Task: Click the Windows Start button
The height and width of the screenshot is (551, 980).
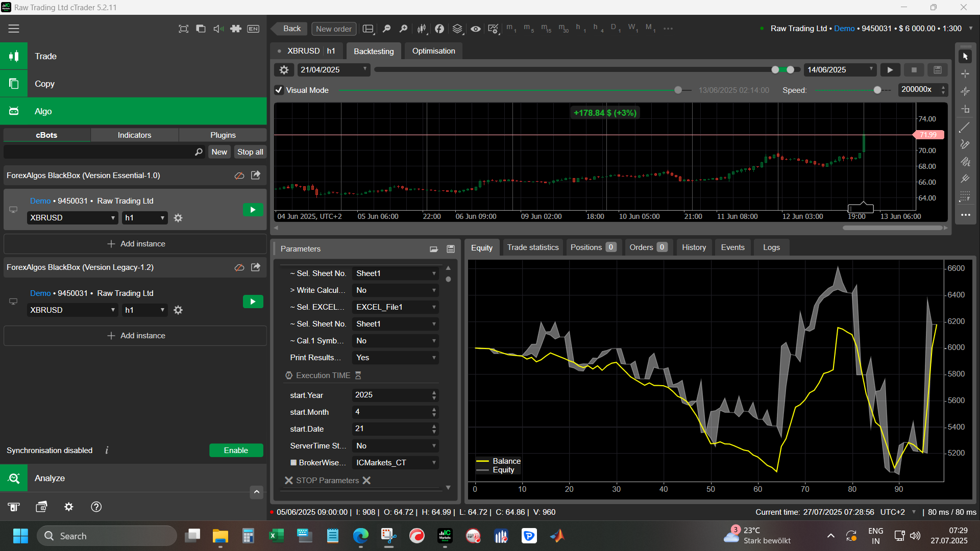Action: tap(20, 536)
